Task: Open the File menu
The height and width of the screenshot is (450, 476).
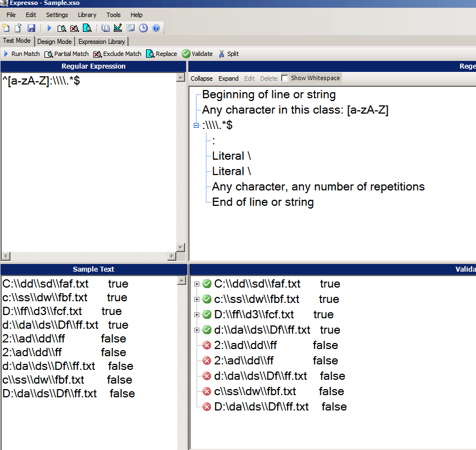Action: pos(11,15)
